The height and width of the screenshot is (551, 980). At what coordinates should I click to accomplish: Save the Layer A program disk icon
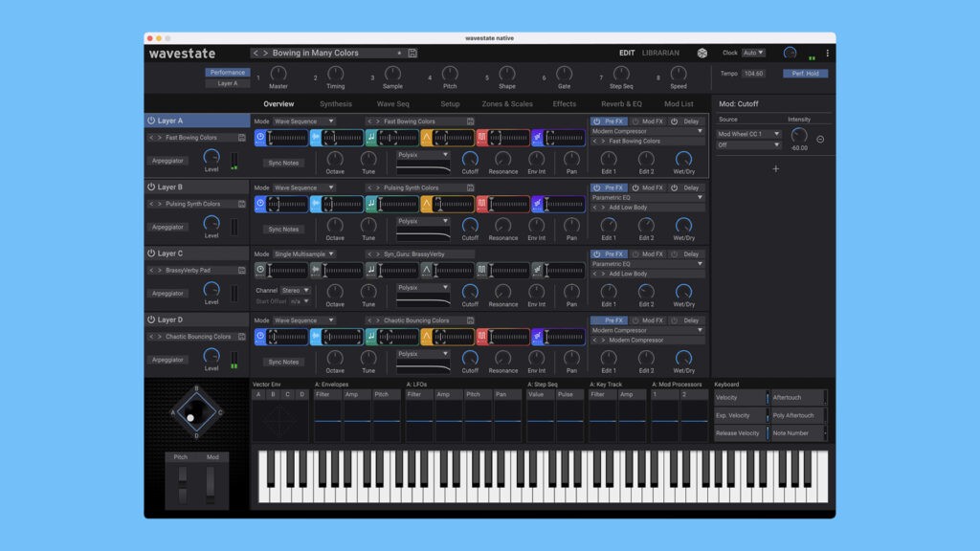(242, 138)
